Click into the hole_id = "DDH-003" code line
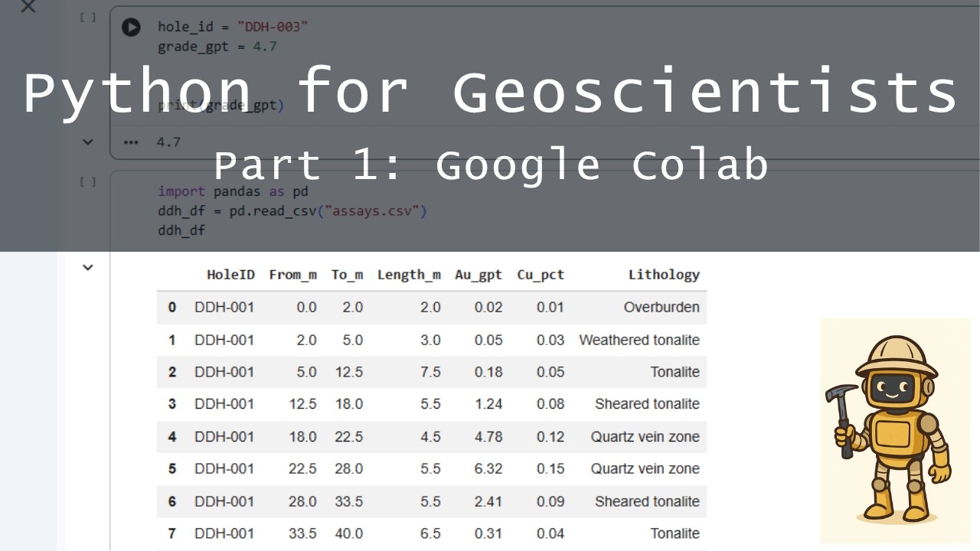The height and width of the screenshot is (551, 980). point(233,27)
